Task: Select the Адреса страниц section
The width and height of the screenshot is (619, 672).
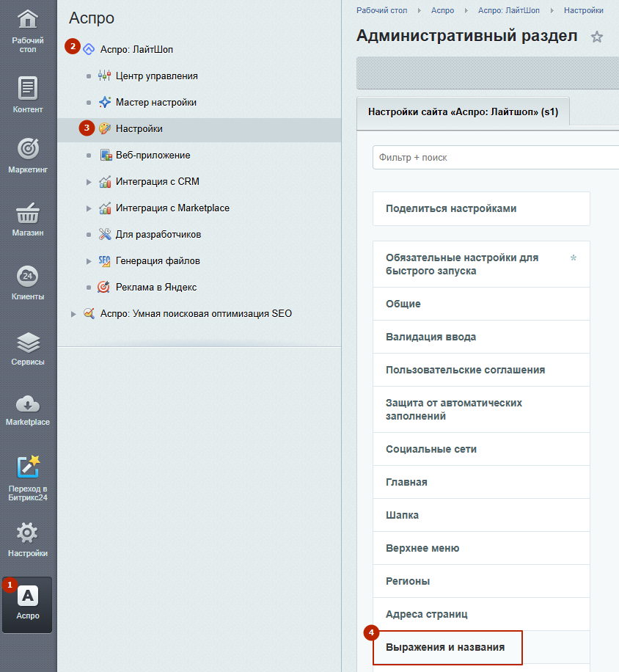Action: point(481,614)
